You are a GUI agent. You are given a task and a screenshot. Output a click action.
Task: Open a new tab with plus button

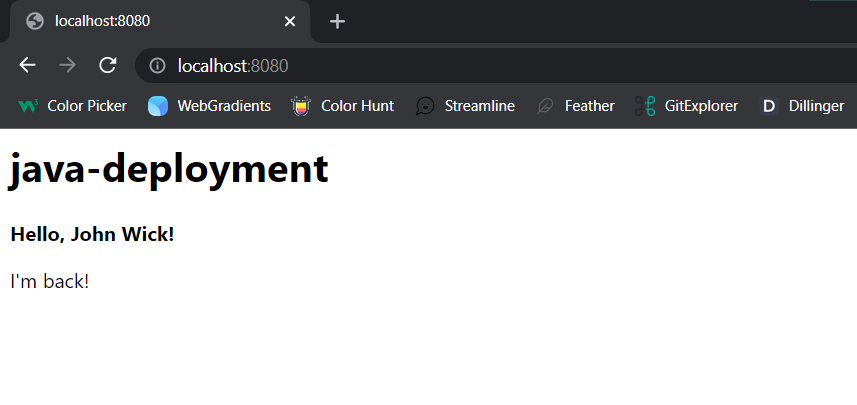(x=337, y=21)
